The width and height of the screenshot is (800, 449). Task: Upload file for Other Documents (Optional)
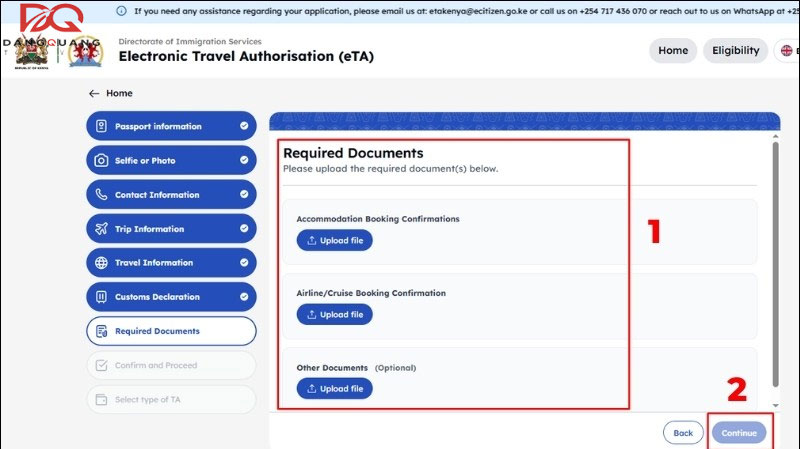click(x=334, y=388)
